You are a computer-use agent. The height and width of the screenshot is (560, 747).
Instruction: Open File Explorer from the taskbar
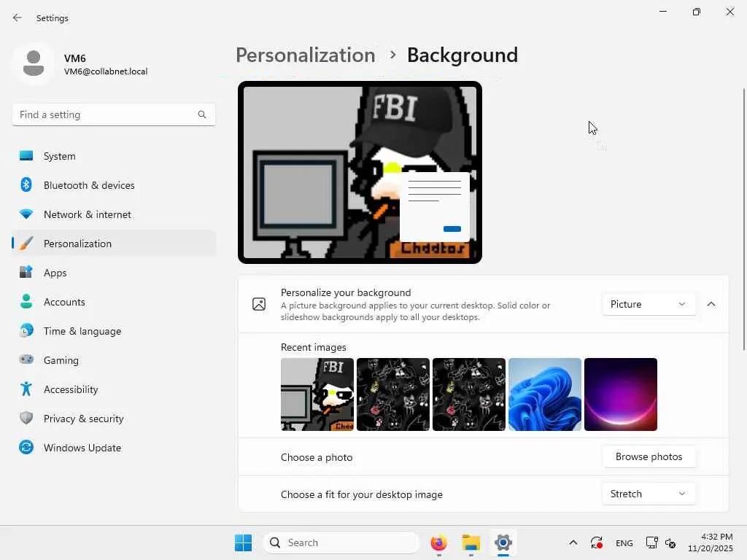click(x=471, y=542)
